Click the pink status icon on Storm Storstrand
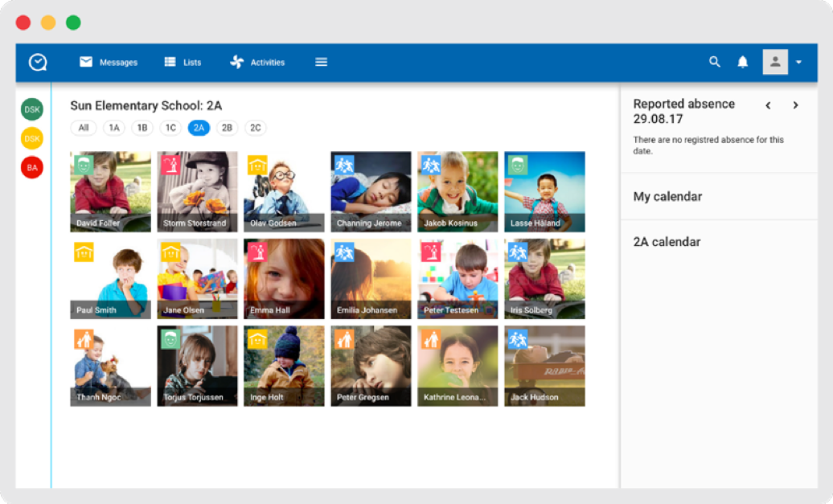 coord(170,166)
